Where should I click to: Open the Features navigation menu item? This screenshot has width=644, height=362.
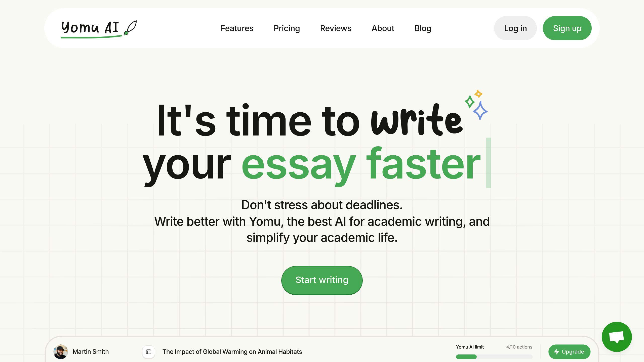[x=237, y=28]
